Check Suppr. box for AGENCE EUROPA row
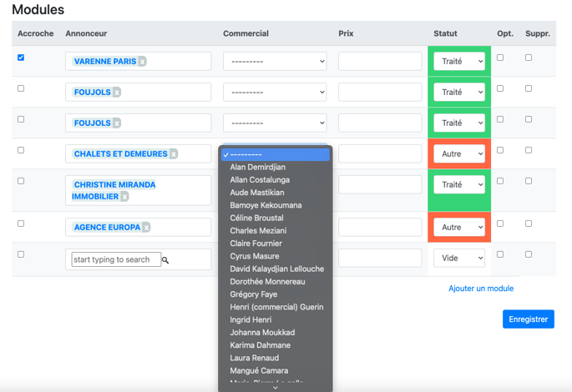 point(529,224)
